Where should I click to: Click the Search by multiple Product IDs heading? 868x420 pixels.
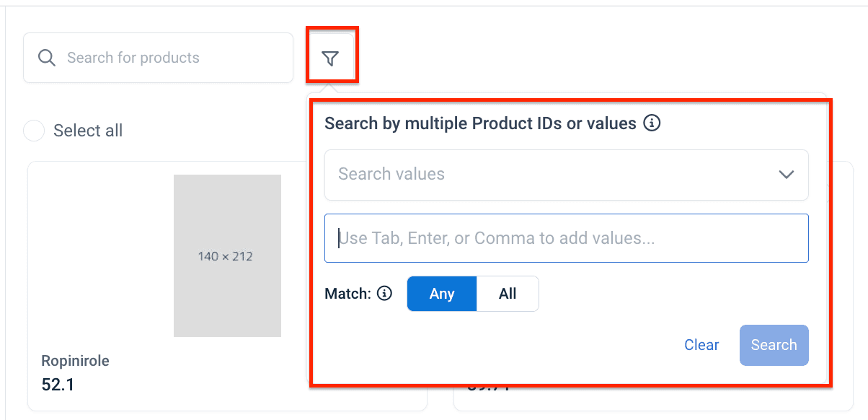click(x=480, y=123)
